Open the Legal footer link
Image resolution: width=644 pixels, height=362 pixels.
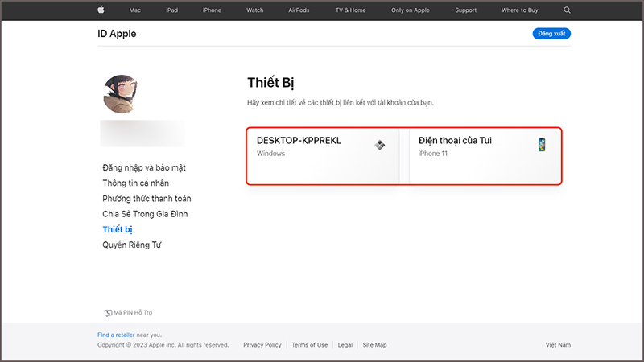pyautogui.click(x=345, y=345)
